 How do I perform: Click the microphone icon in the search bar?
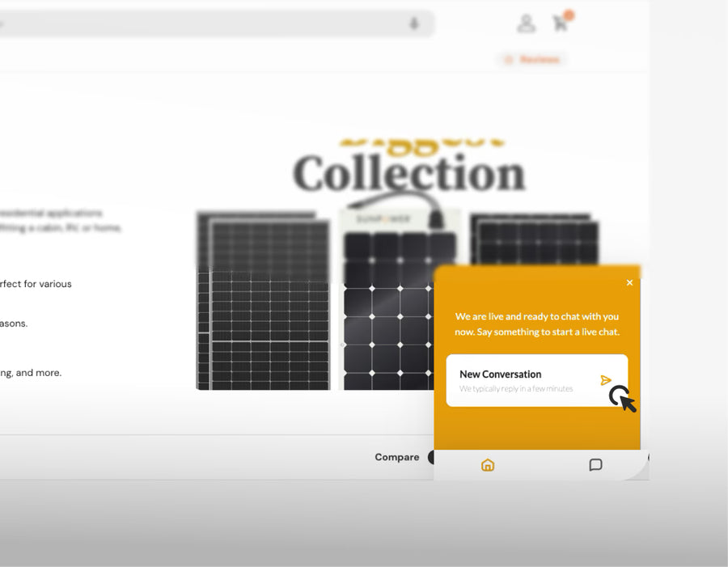click(x=414, y=24)
